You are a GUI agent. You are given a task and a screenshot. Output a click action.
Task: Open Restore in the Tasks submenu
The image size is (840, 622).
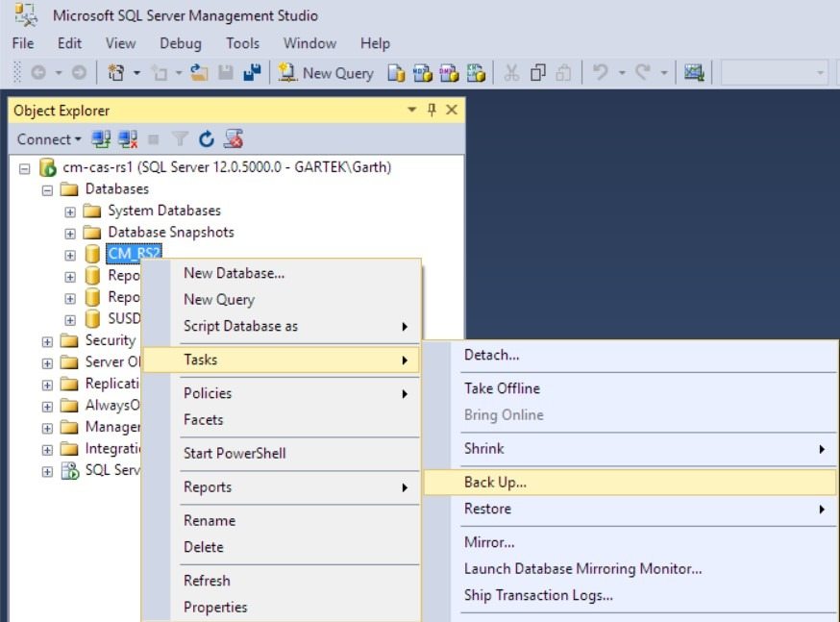pos(630,509)
